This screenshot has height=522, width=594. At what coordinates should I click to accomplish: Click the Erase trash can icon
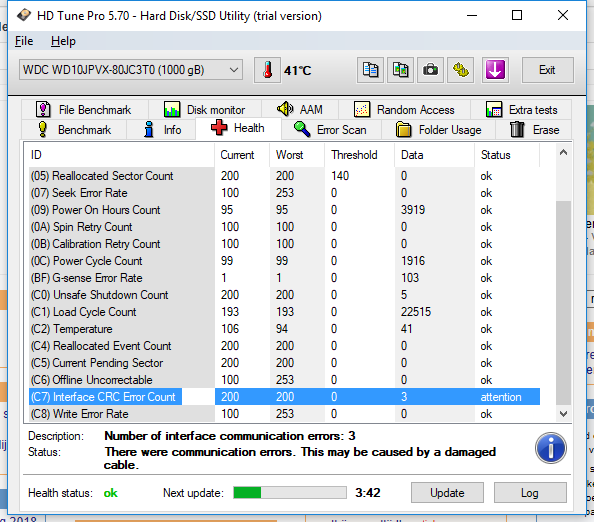pos(517,130)
